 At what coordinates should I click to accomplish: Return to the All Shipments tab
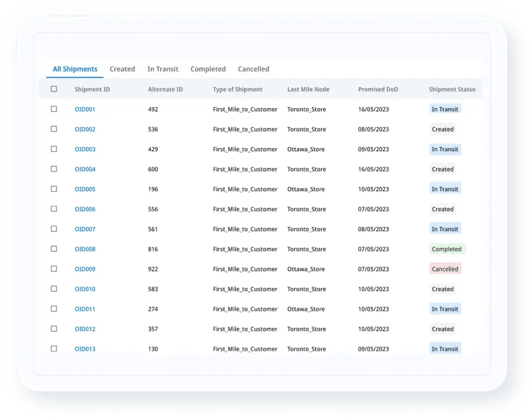(75, 69)
